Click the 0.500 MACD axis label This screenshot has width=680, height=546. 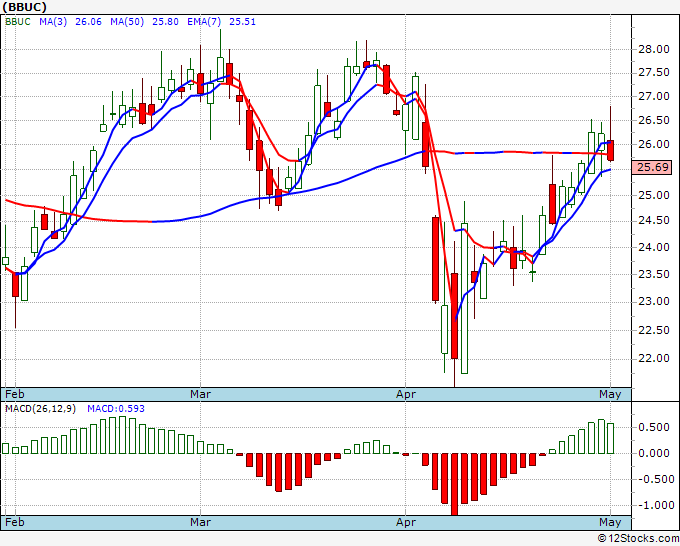pos(654,427)
